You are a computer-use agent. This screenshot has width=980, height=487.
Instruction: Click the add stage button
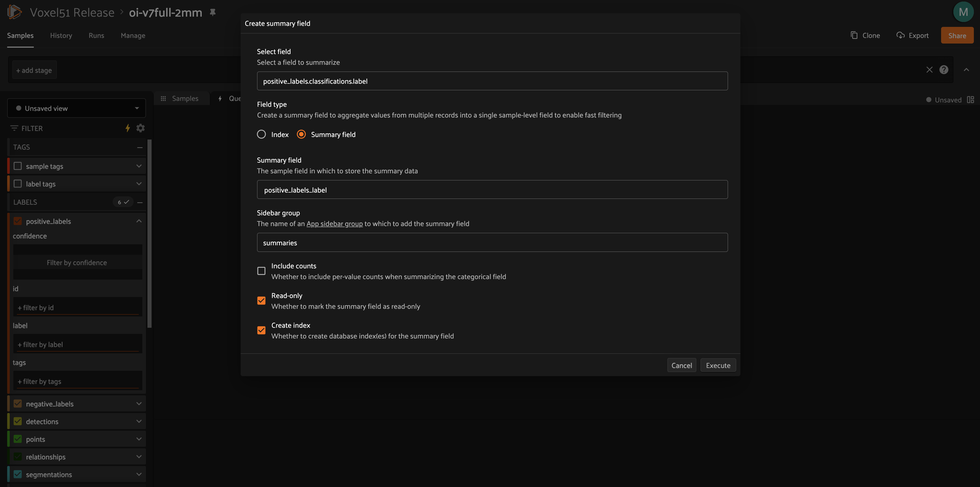[34, 70]
